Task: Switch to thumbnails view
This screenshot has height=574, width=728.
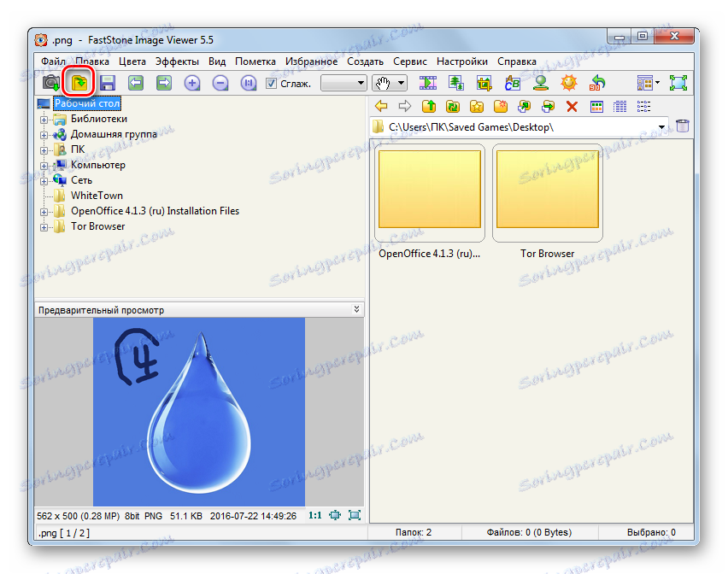Action: (596, 106)
